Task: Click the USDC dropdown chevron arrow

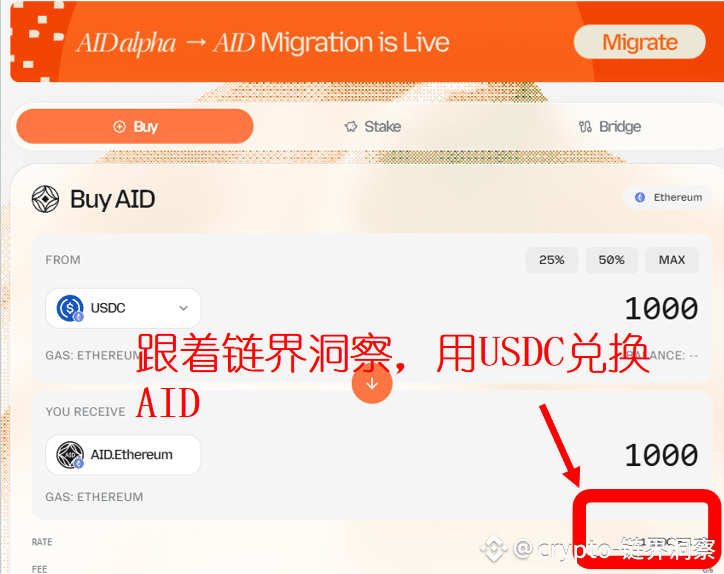Action: tap(183, 308)
